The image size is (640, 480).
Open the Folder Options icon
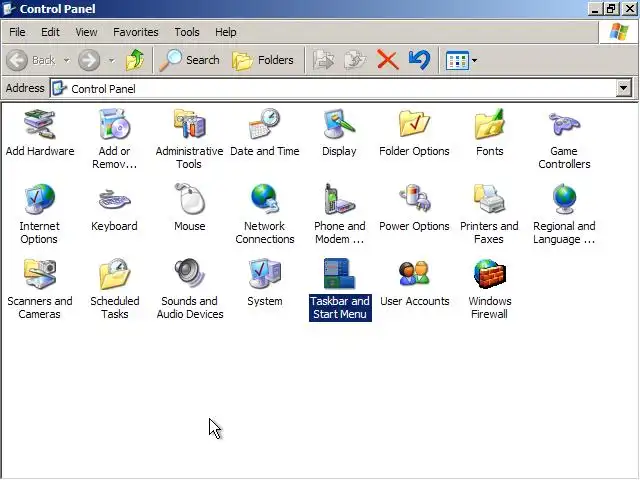[x=414, y=124]
